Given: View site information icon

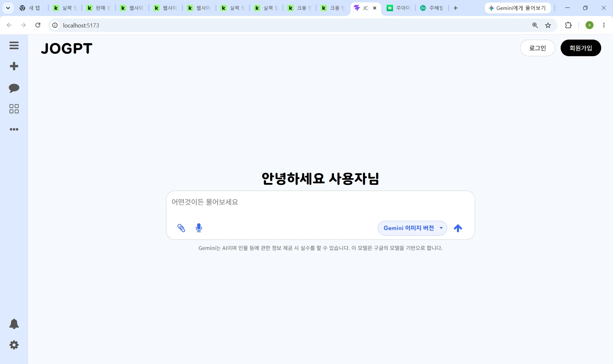Looking at the screenshot, I should [55, 25].
